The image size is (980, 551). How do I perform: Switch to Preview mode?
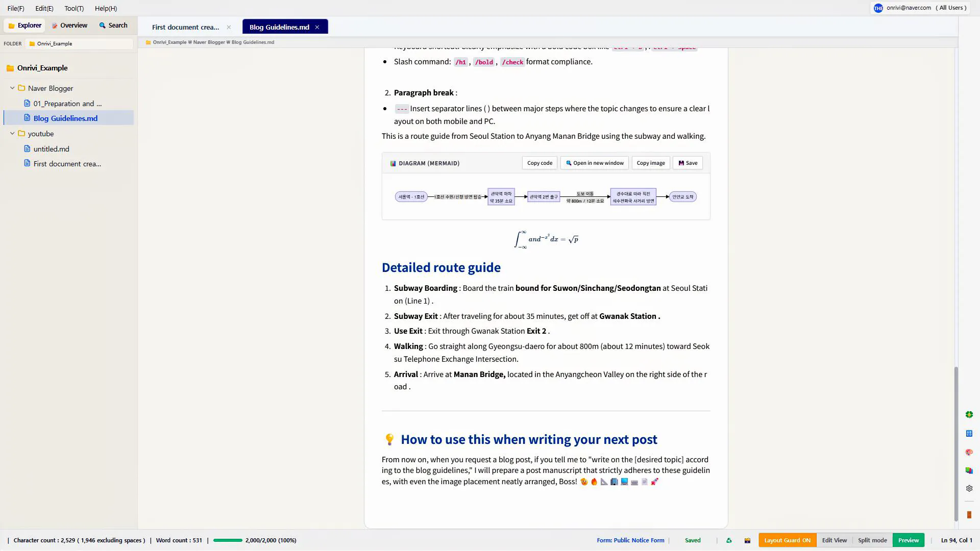[x=909, y=540]
